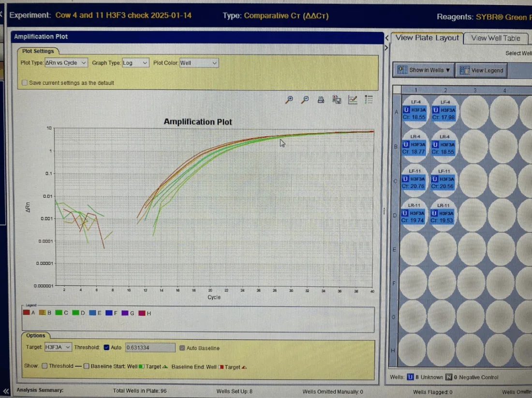The image size is (532, 398).
Task: Select the View Plate Layout tab
Action: (427, 38)
